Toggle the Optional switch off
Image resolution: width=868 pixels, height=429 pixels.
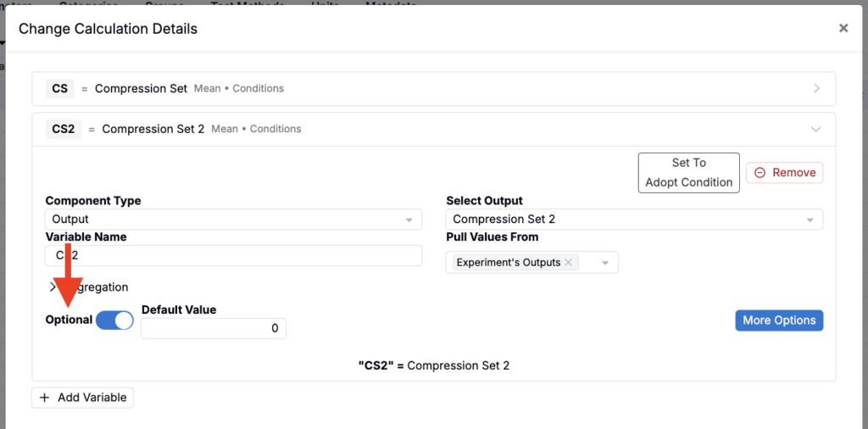point(114,320)
